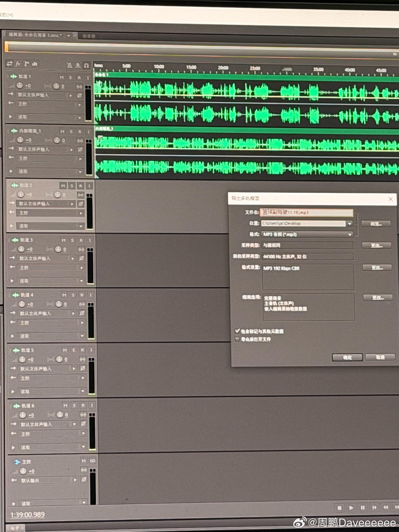
Task: Check the 导出后打开文件 option
Action: coord(237,339)
